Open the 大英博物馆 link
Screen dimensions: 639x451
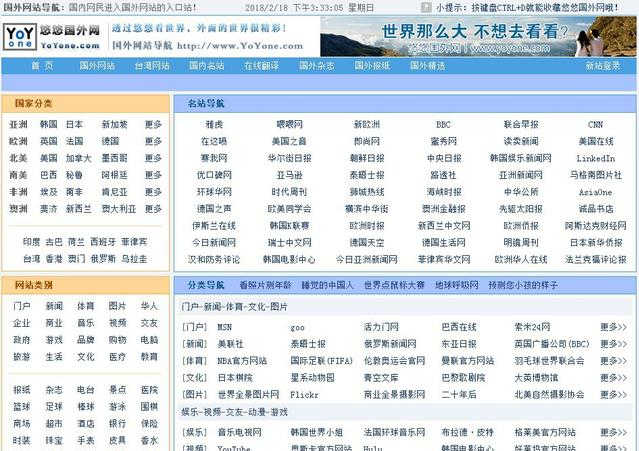[x=536, y=378]
